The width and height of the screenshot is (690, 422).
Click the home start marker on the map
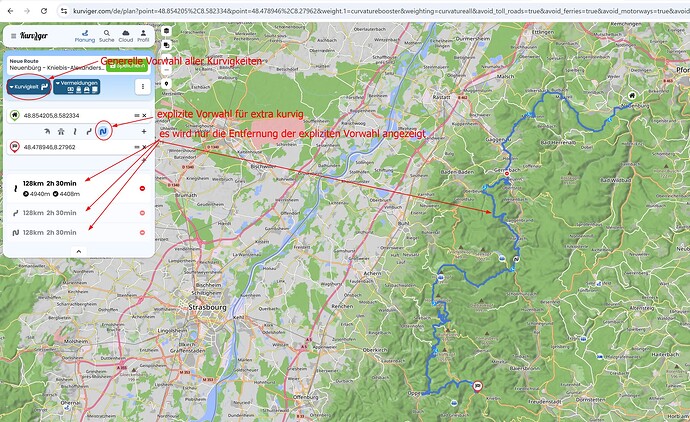[x=632, y=96]
